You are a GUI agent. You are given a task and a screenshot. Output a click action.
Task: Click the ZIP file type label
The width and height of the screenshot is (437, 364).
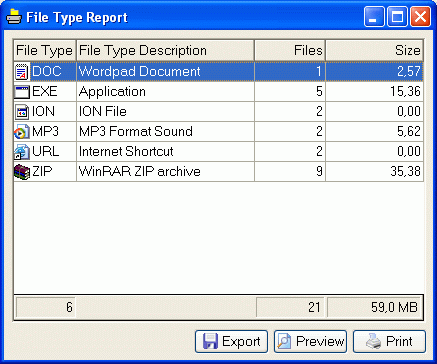[x=42, y=171]
